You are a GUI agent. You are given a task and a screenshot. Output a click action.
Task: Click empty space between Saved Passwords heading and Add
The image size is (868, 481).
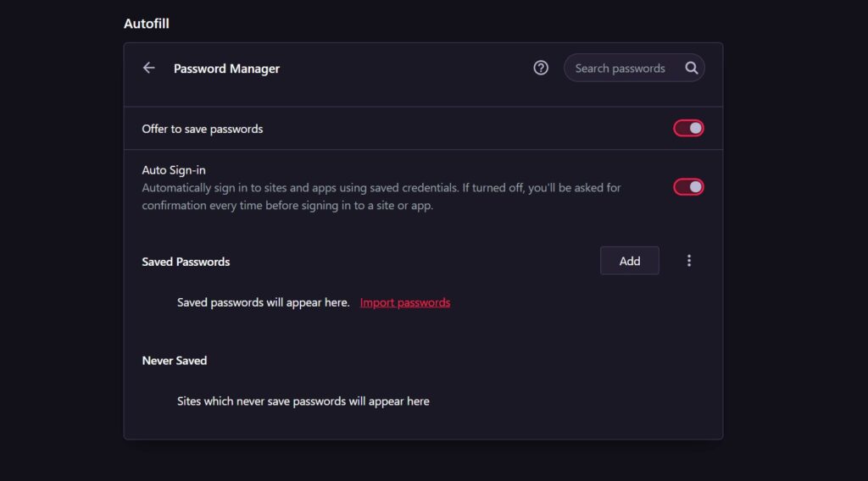pyautogui.click(x=415, y=262)
